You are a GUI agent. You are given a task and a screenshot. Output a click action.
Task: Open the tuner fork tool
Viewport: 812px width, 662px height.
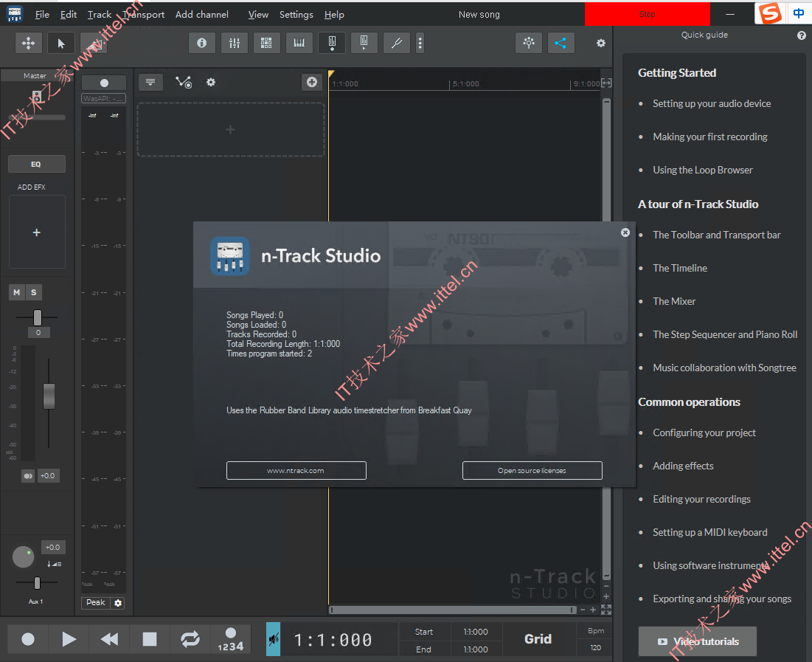[x=397, y=43]
